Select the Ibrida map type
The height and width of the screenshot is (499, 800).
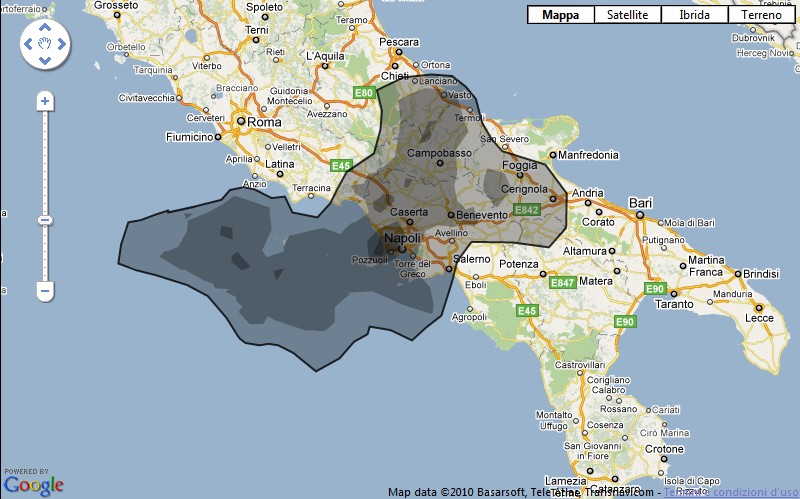(694, 15)
